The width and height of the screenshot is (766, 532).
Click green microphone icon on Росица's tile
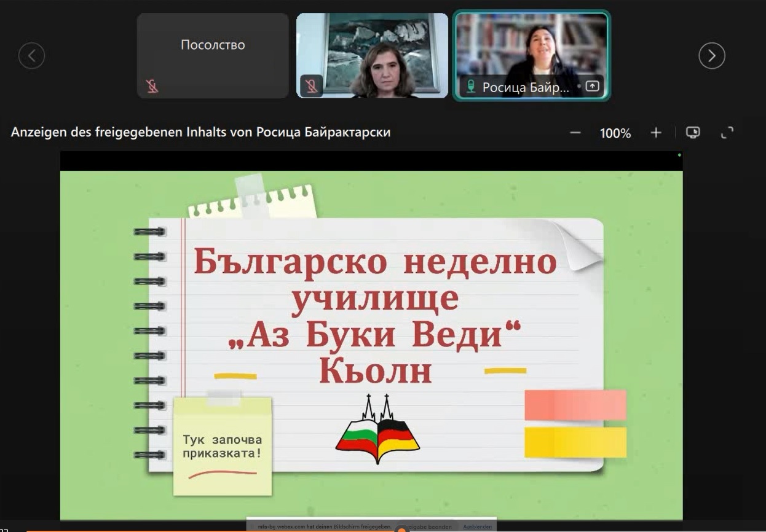click(x=471, y=87)
